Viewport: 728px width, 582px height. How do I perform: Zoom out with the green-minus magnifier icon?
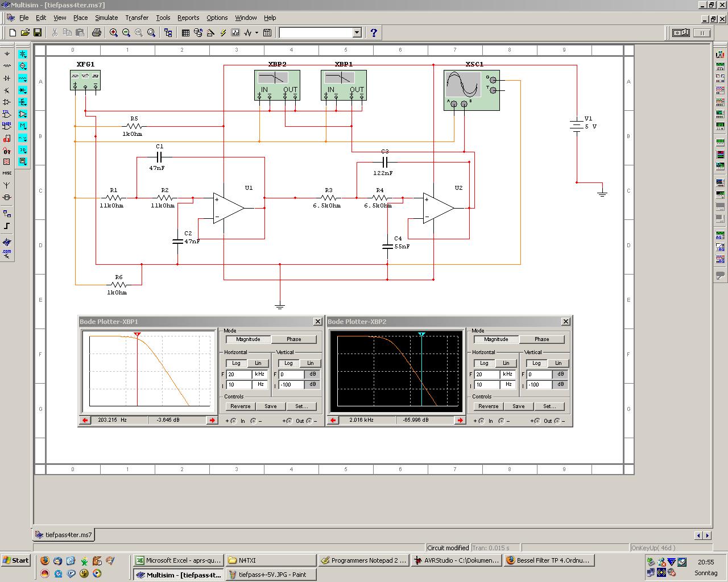pos(126,33)
